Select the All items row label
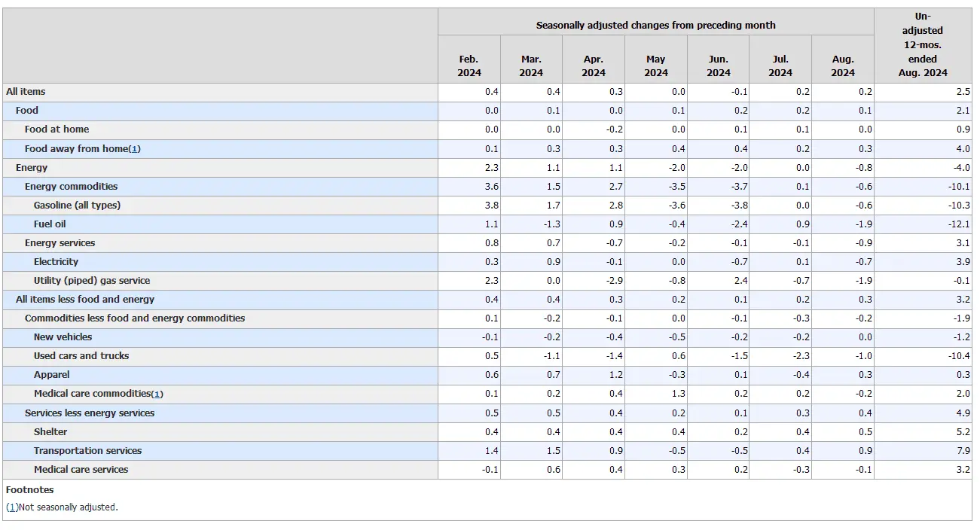The image size is (980, 530). click(26, 92)
